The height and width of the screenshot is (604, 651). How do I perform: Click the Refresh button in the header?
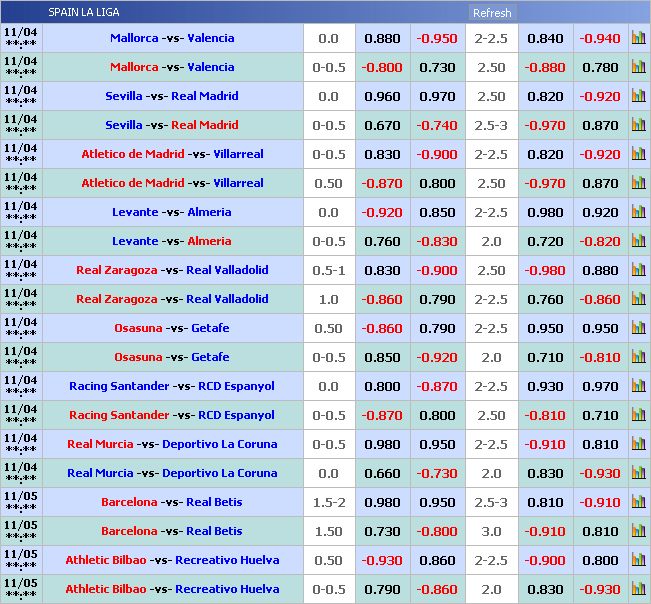click(492, 13)
